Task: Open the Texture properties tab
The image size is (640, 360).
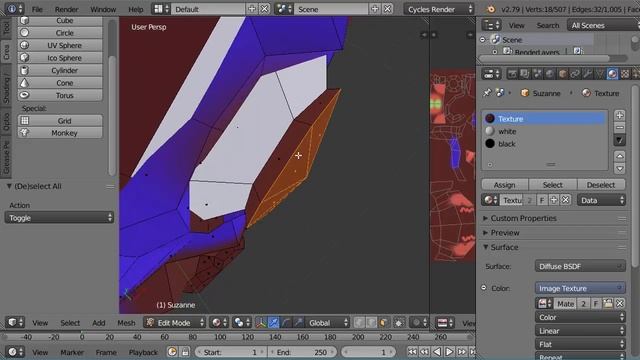Action: pos(625,74)
